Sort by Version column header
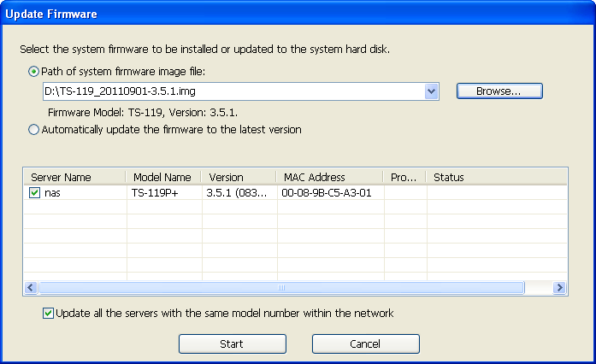Viewport: 596px width, 364px height. pyautogui.click(x=239, y=178)
